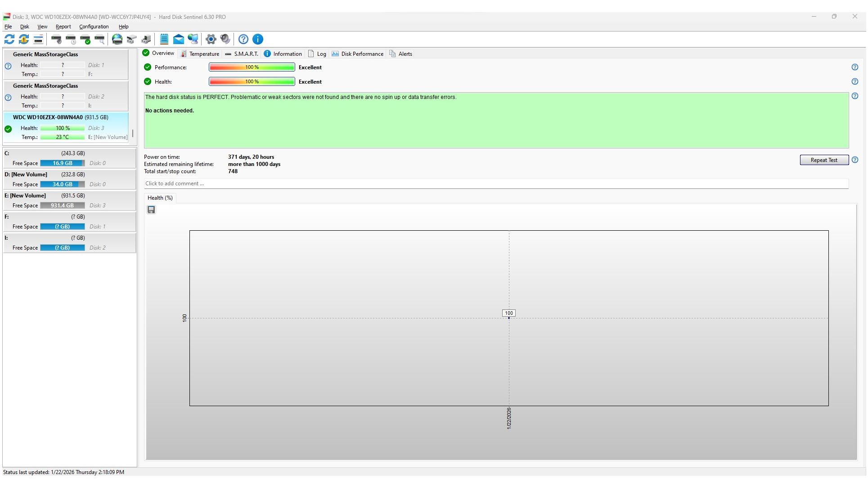Click help icon next to Performance row

(855, 67)
